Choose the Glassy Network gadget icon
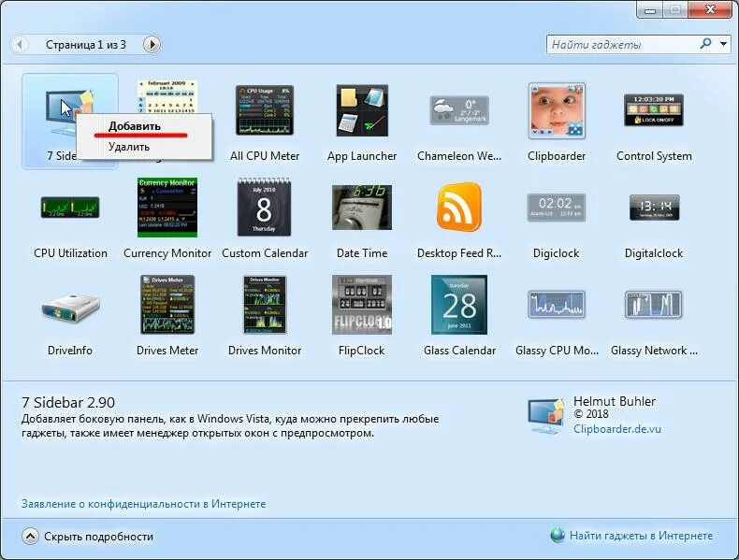This screenshot has height=560, width=739. (x=653, y=305)
